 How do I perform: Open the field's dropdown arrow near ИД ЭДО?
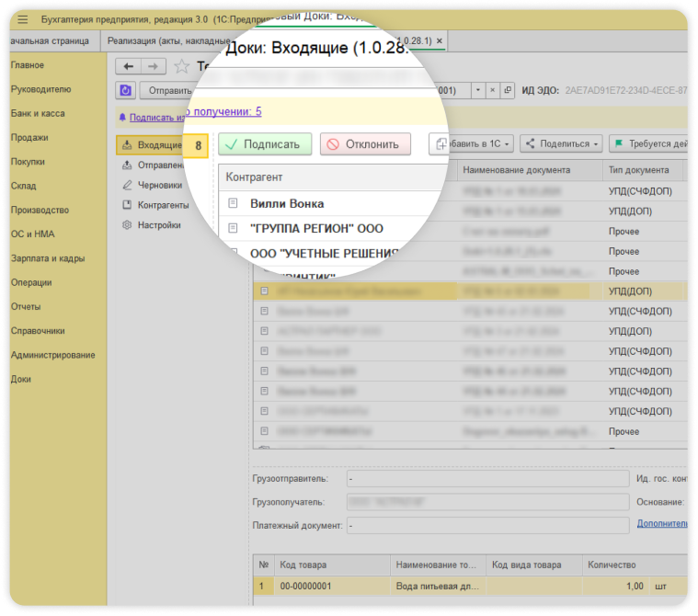[x=477, y=90]
